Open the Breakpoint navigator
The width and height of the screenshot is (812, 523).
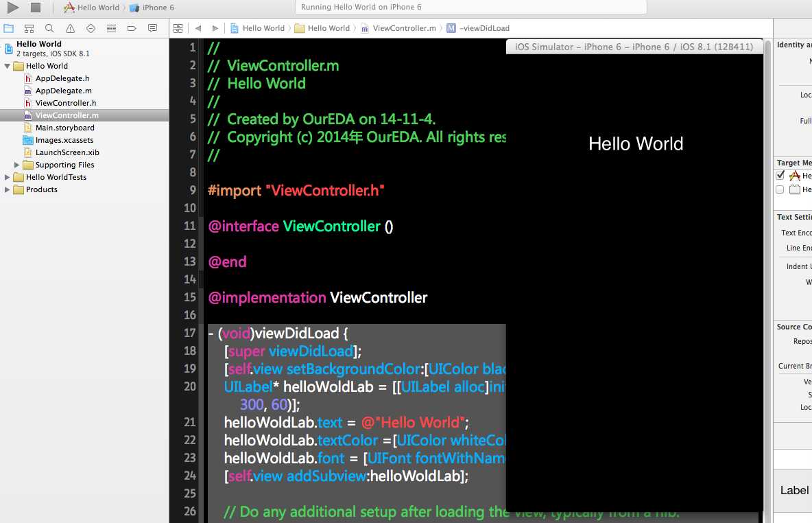132,29
